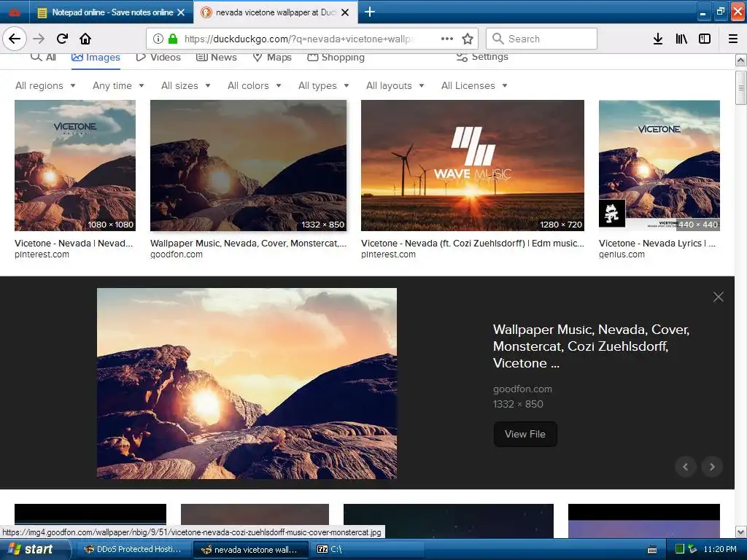Open the Library bookshelf icon
747x560 pixels.
[681, 39]
